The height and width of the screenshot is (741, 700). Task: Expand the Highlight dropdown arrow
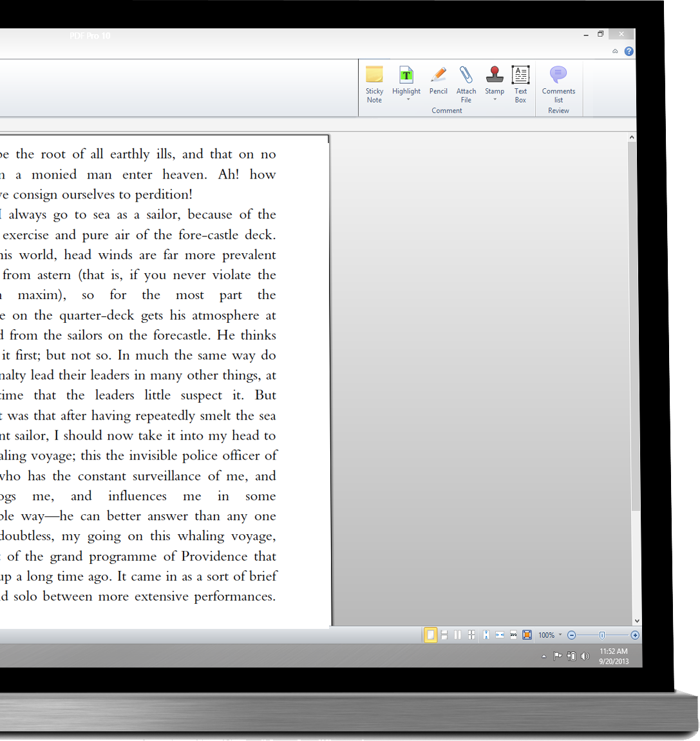click(408, 100)
